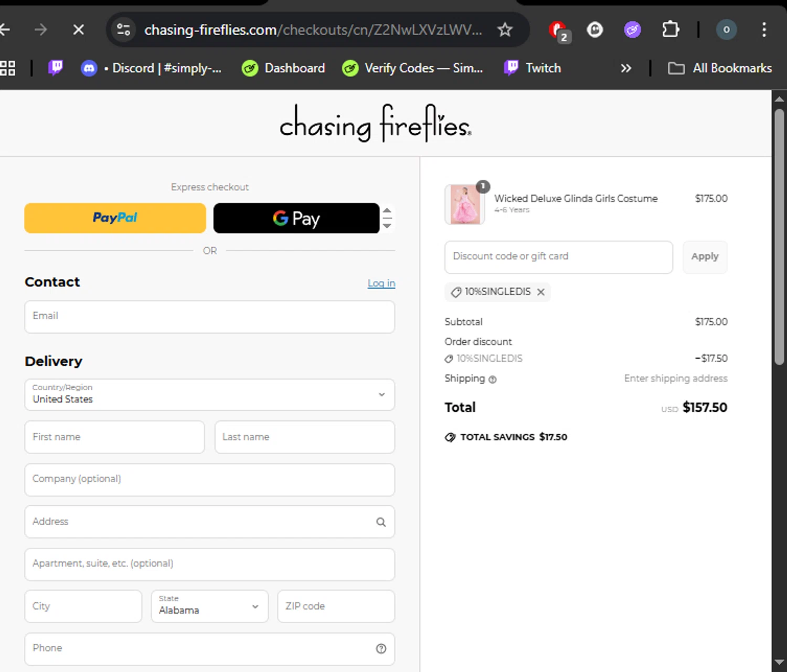Screen dimensions: 787x672
Task: Pay with PayPal express checkout
Action: (115, 218)
